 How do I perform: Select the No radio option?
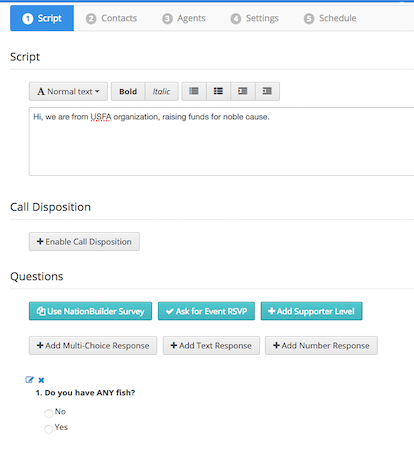(49, 413)
